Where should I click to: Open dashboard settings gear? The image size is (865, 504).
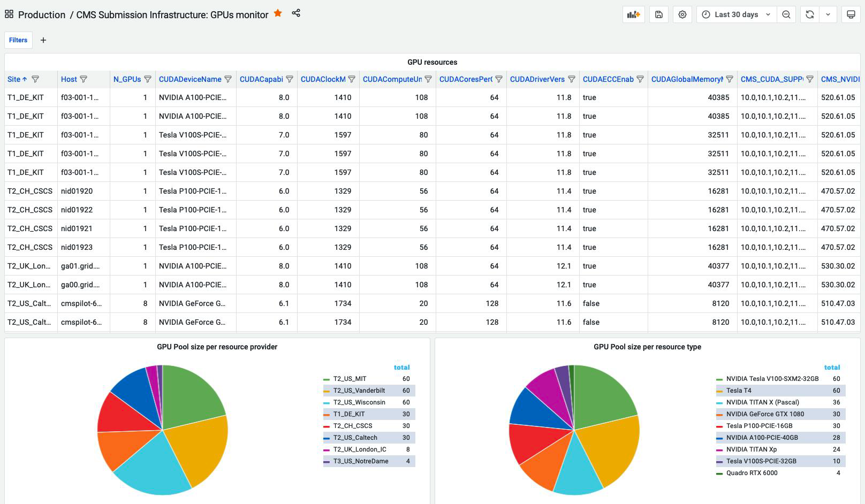point(682,14)
